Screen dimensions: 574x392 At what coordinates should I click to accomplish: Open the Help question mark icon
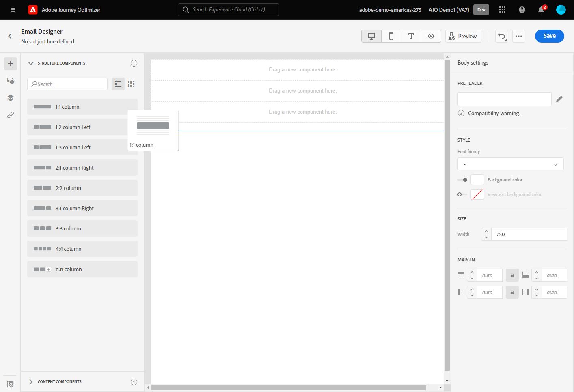click(x=522, y=10)
